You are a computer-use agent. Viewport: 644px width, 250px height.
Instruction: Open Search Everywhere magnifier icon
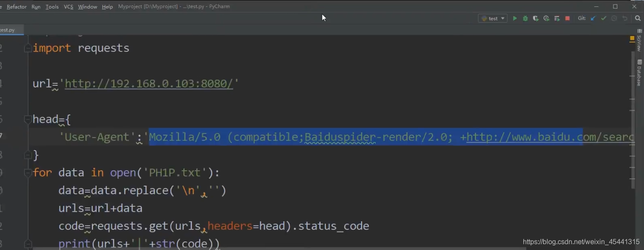point(638,18)
